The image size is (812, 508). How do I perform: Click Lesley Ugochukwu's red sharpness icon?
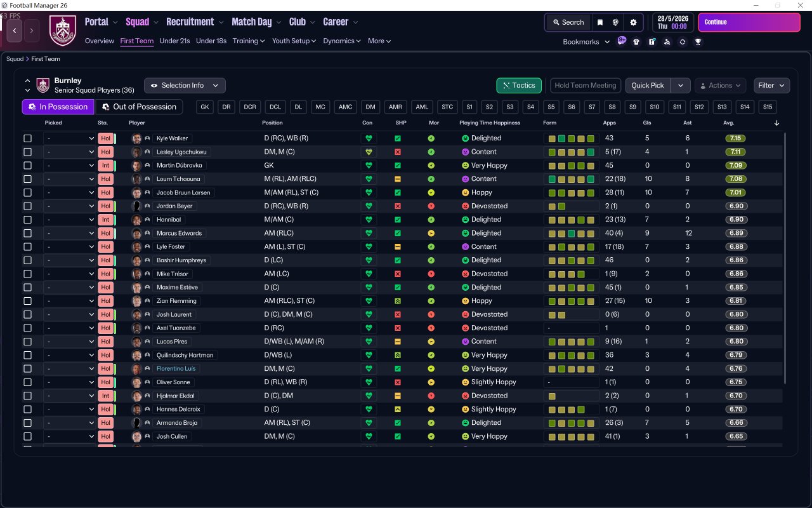398,152
